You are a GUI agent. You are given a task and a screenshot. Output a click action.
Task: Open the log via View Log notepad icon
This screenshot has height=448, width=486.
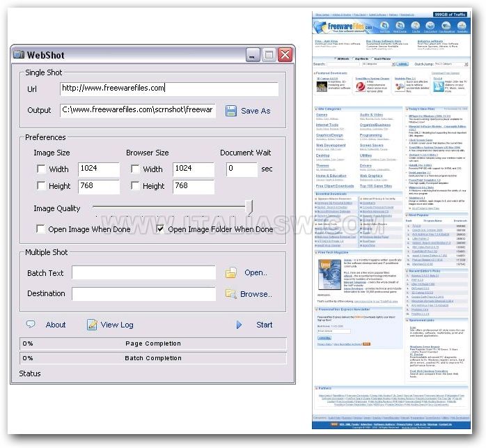92,325
